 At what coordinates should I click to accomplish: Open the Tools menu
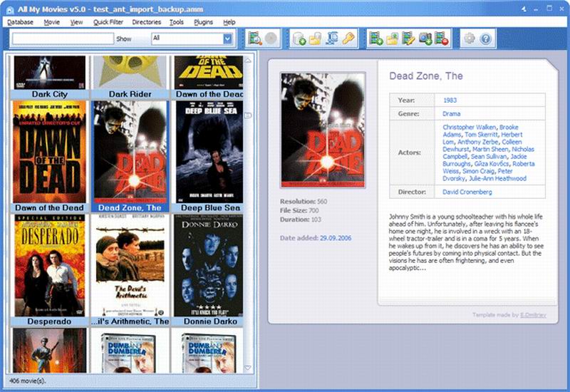pos(177,22)
